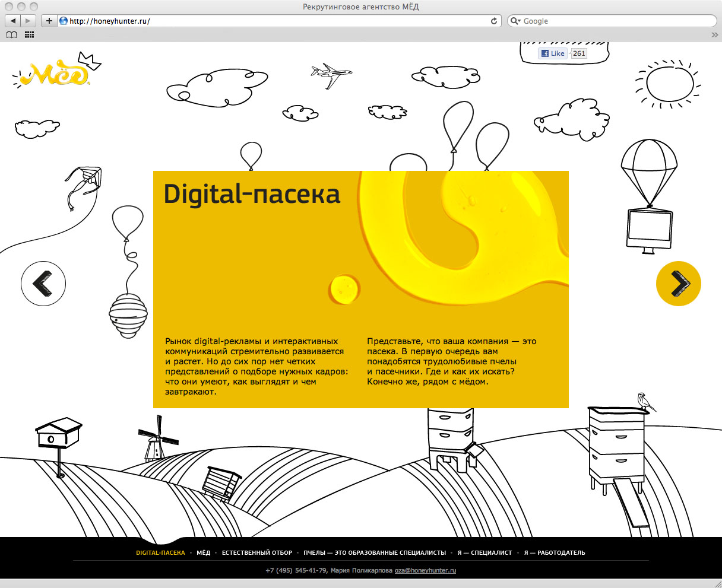Open the Top Sites grid icon
The width and height of the screenshot is (722, 588).
(x=29, y=35)
